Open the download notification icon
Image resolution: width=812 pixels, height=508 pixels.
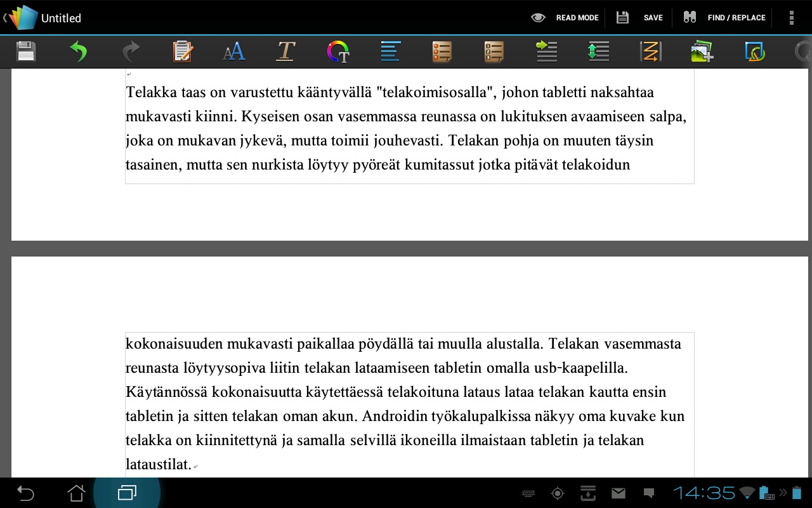[588, 493]
